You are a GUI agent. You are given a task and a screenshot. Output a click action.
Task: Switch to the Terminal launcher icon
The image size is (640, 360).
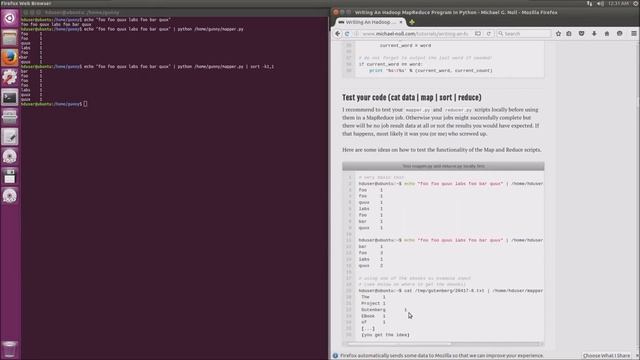[10, 98]
